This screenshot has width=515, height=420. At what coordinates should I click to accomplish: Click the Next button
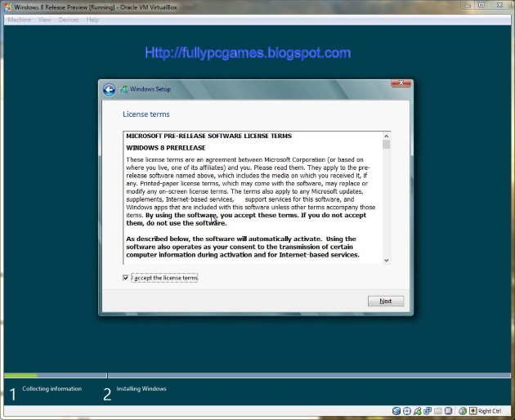pos(386,301)
